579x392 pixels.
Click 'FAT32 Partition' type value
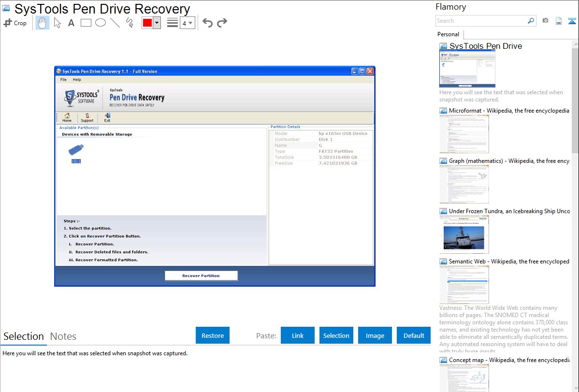(x=336, y=151)
